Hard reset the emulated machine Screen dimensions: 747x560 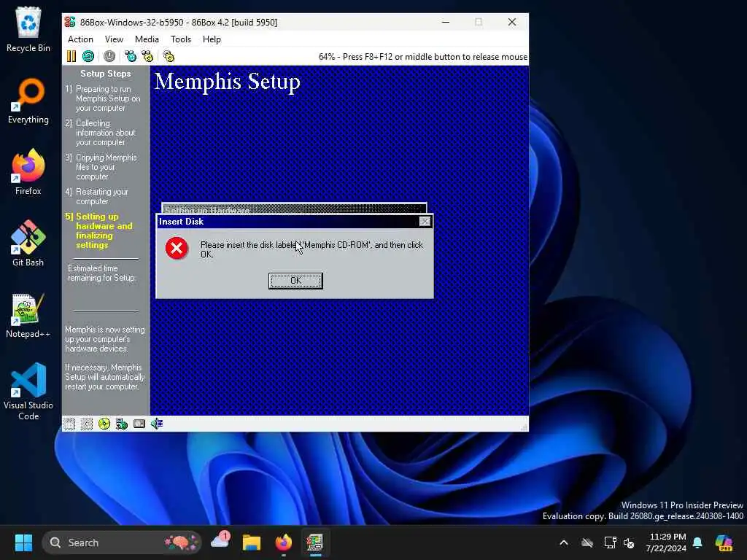point(88,56)
